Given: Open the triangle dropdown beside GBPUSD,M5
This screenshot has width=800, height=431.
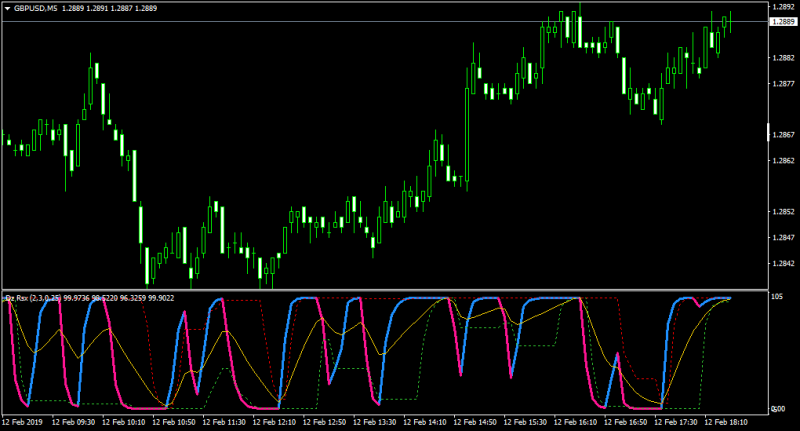Looking at the screenshot, I should coord(8,9).
